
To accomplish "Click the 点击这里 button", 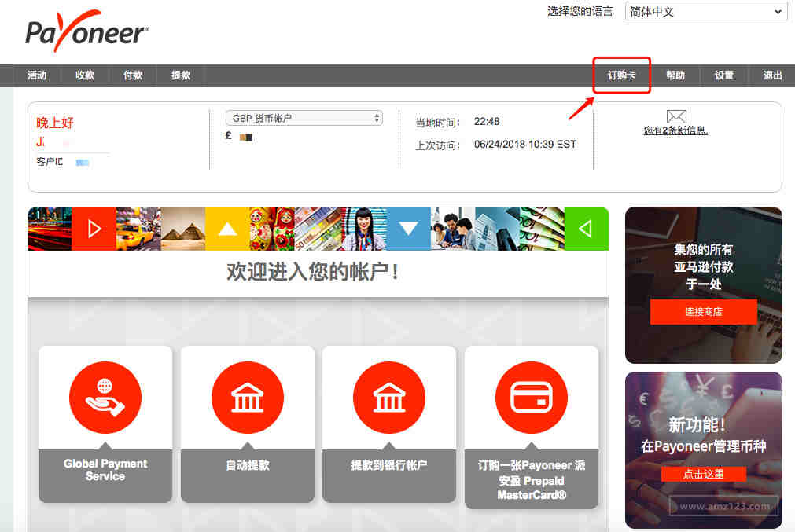I will [703, 474].
